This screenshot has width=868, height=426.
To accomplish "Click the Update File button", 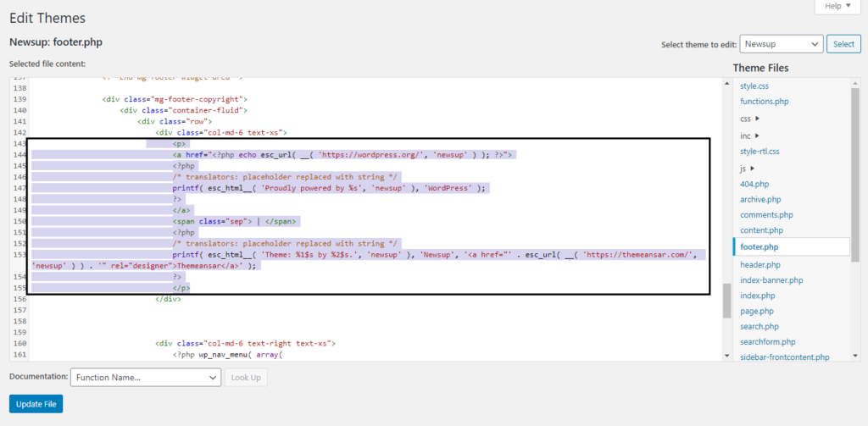I will [x=36, y=404].
